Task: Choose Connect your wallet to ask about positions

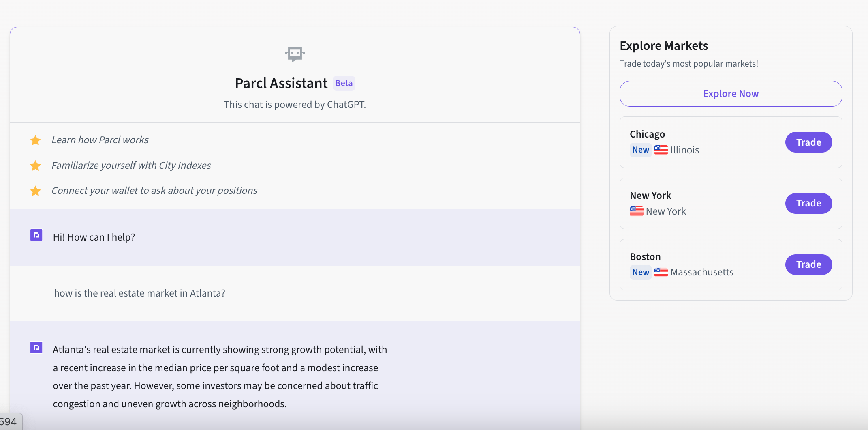Action: pos(154,191)
